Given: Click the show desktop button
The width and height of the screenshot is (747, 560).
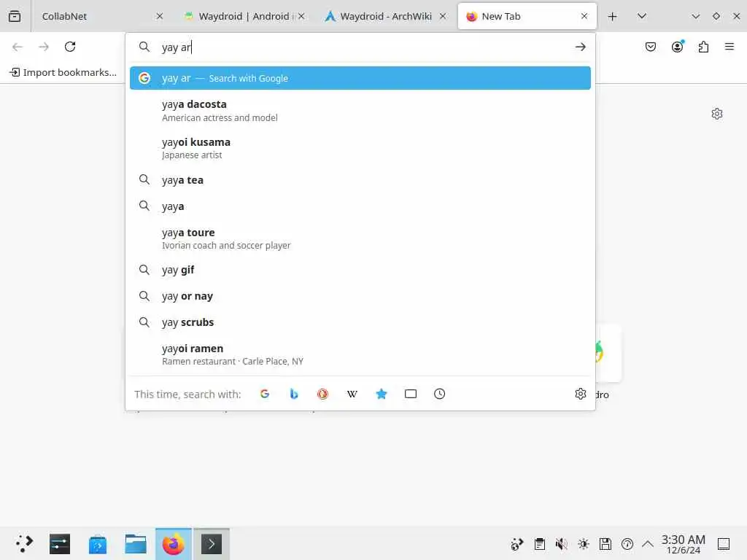Looking at the screenshot, I should [x=724, y=544].
